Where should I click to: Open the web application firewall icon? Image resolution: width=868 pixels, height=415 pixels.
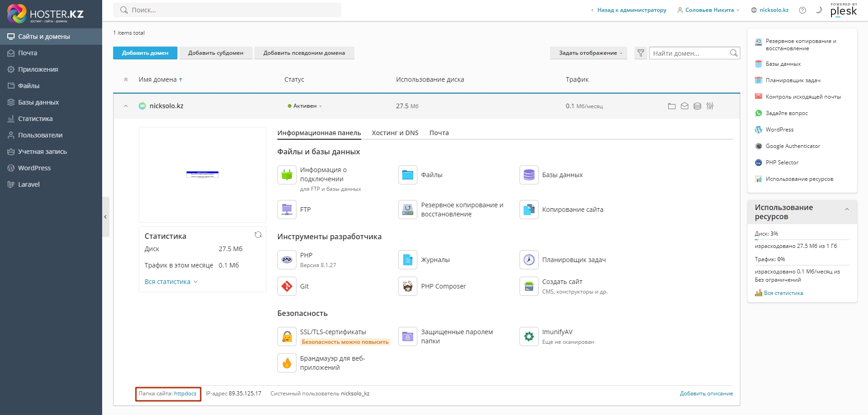tap(287, 363)
